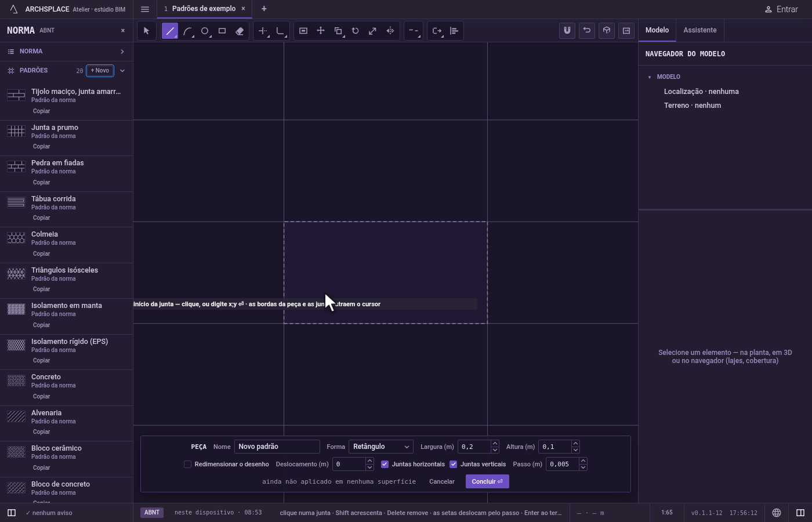Open the dashed line style dropdown
Screen dimensions: 812x522
coord(414,31)
